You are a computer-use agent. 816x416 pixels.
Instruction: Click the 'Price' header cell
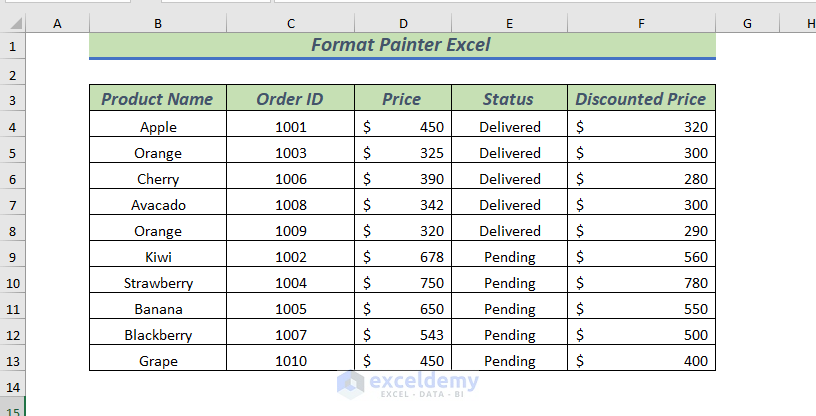coord(402,99)
